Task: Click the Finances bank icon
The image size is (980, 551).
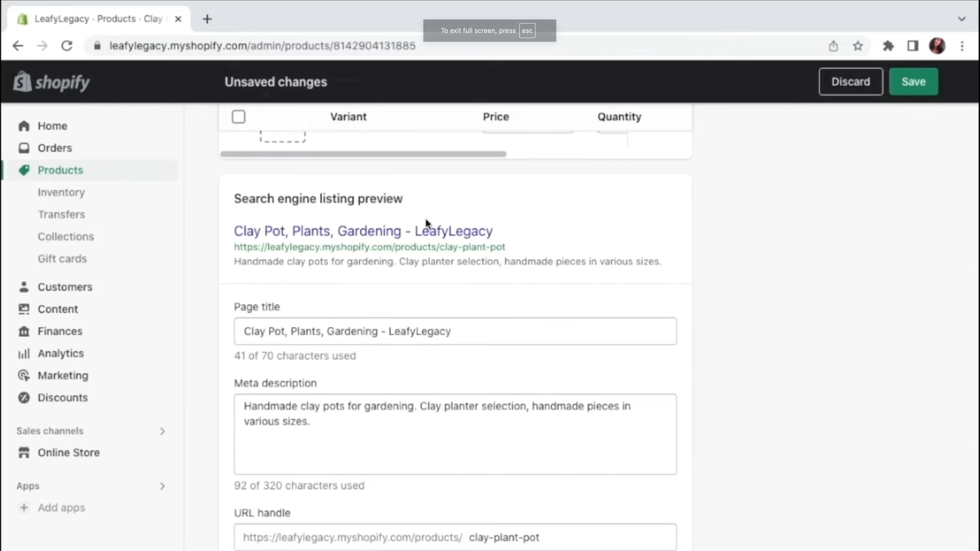Action: [x=24, y=331]
